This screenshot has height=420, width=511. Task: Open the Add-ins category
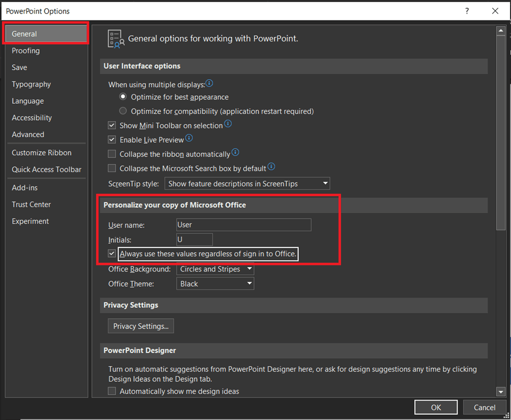pos(46,188)
